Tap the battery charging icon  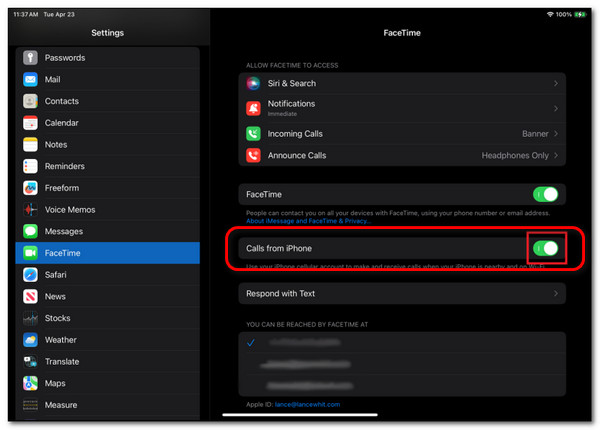pos(580,15)
